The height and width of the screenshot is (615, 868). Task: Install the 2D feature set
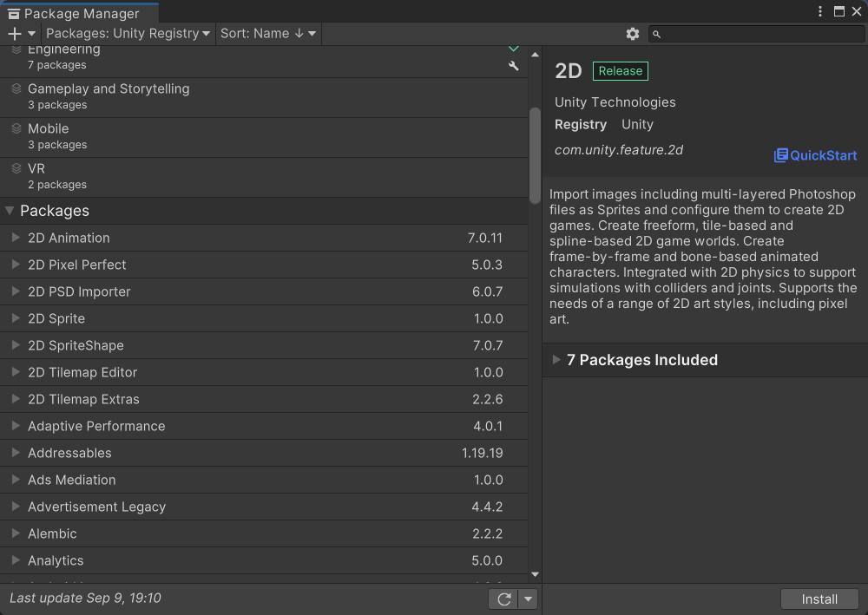(x=819, y=599)
